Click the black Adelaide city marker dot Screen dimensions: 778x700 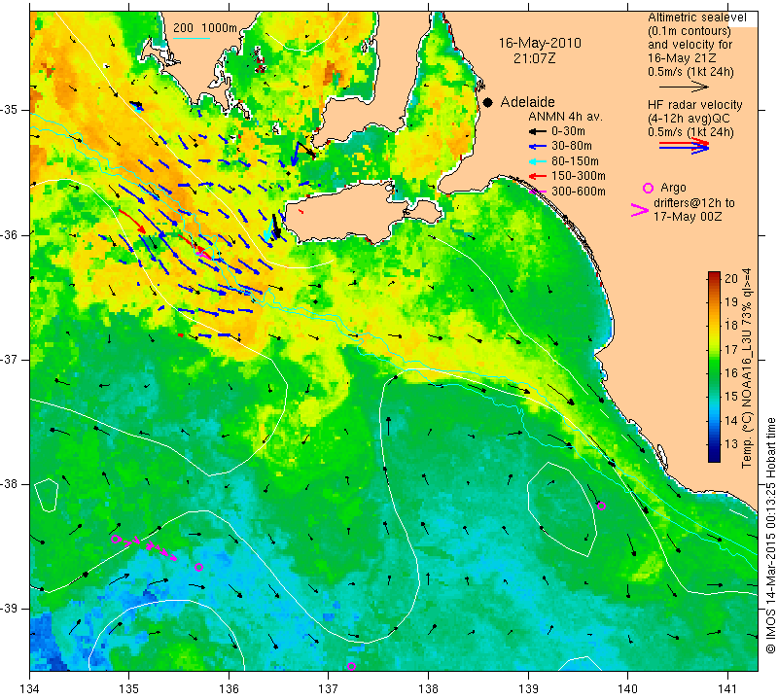pos(488,103)
